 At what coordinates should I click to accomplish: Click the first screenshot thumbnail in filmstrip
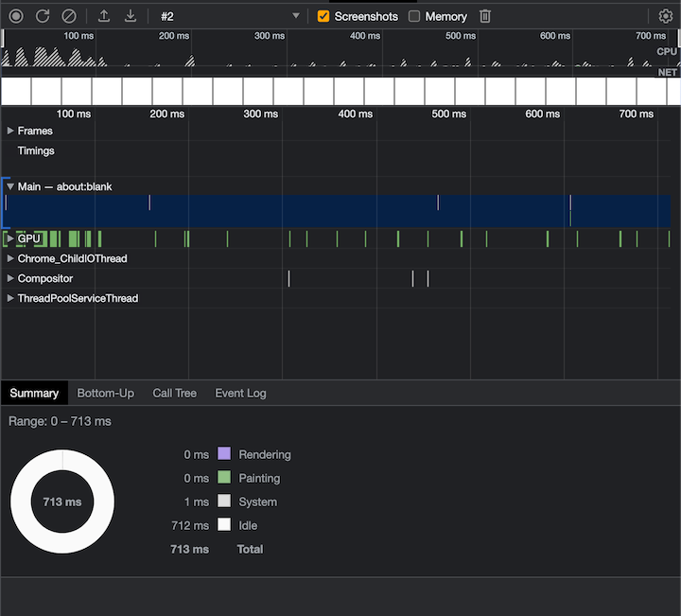click(16, 91)
